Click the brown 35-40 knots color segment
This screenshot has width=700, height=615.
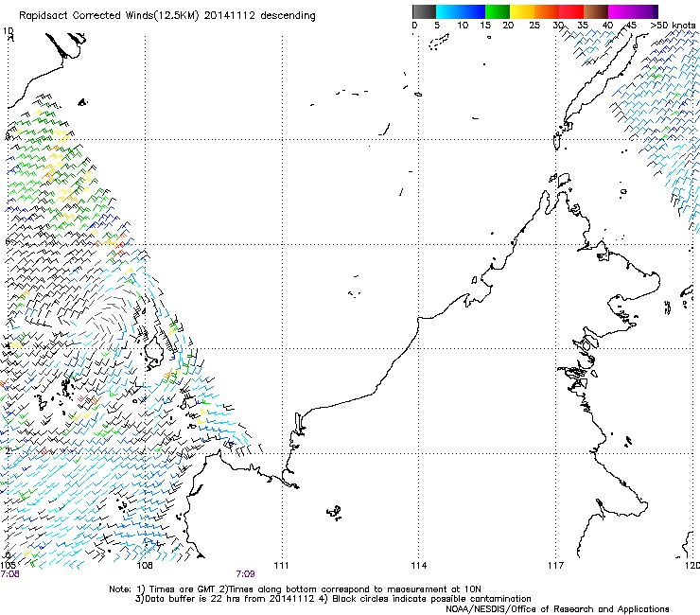[596, 11]
